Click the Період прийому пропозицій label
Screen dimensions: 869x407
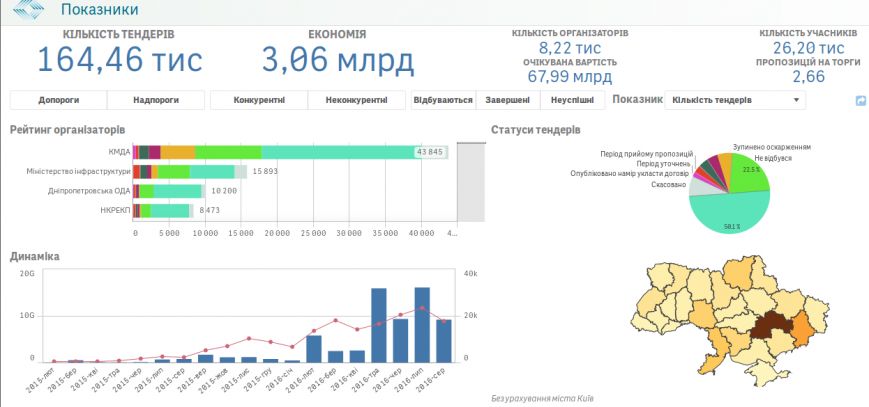click(x=646, y=154)
